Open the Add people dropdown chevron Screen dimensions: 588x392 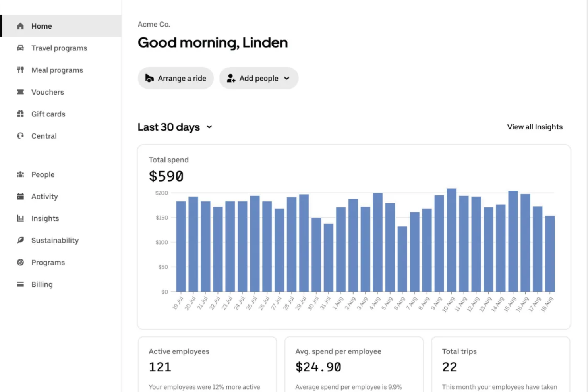pyautogui.click(x=287, y=78)
